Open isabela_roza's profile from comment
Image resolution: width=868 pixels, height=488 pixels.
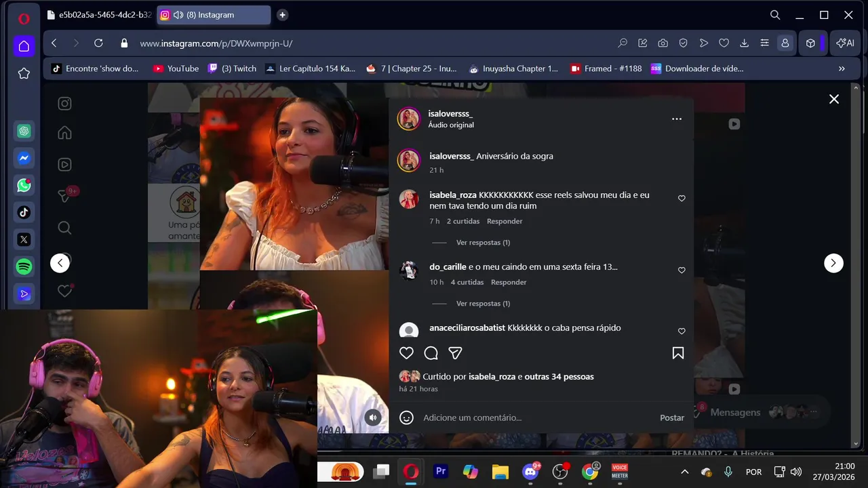coord(453,195)
